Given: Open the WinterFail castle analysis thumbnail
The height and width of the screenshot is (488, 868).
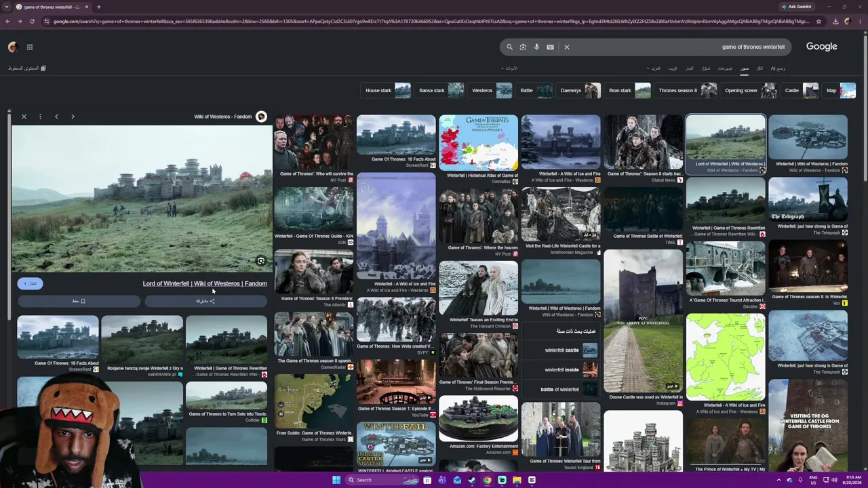Looking at the screenshot, I should pos(396,443).
